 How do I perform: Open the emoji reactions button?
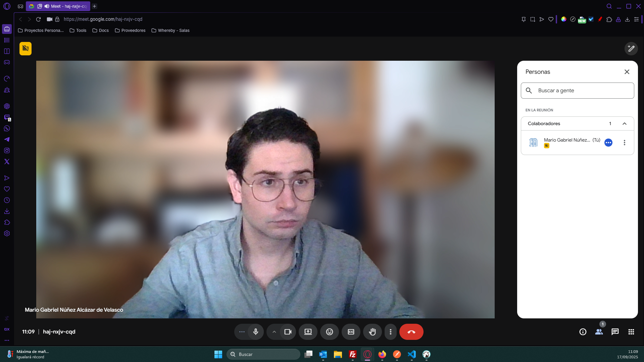(329, 332)
